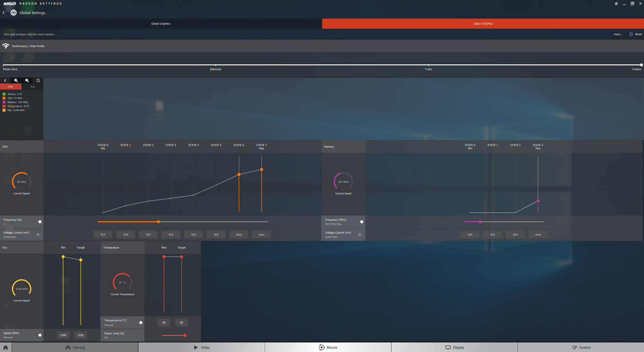The width and height of the screenshot is (644, 352).
Task: Click the Home icon in bottom bar
Action: [x=5, y=348]
